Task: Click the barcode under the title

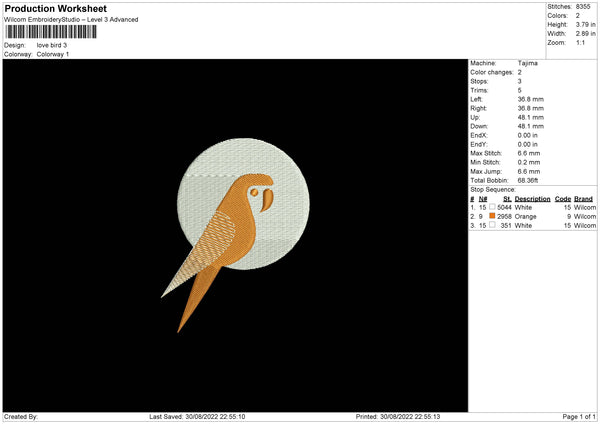Action: (51, 32)
